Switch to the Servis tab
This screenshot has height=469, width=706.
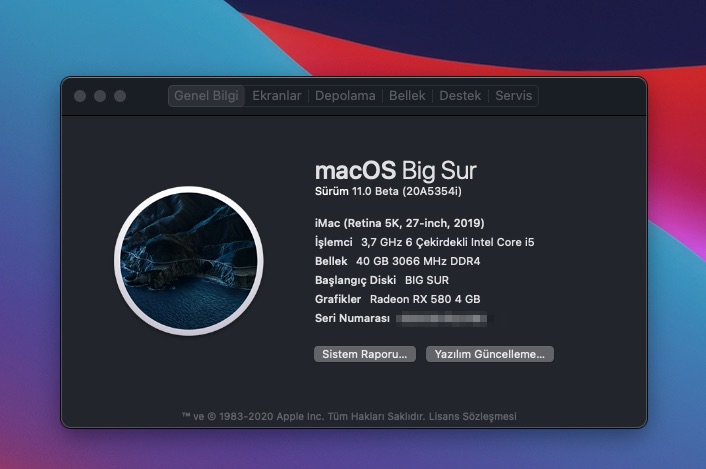[x=514, y=96]
